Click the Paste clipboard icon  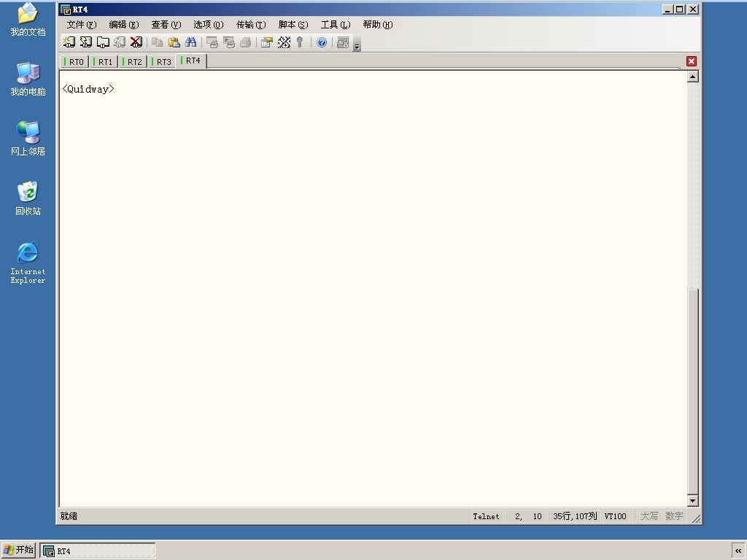(x=174, y=42)
